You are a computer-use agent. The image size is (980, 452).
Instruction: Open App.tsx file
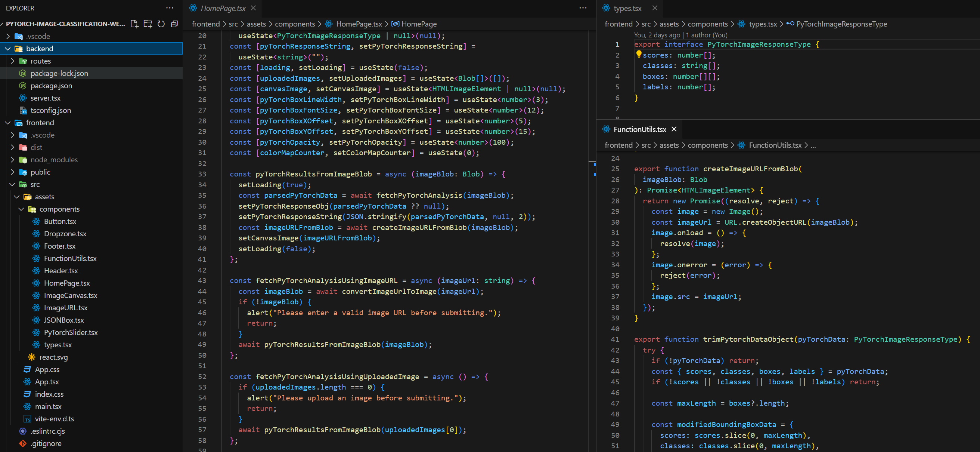tap(91, 382)
